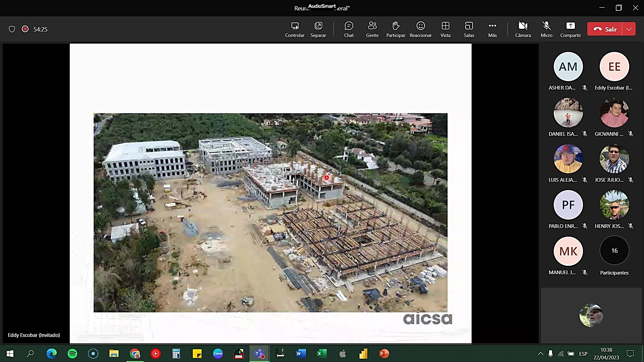Click the shield security icon

[x=12, y=29]
